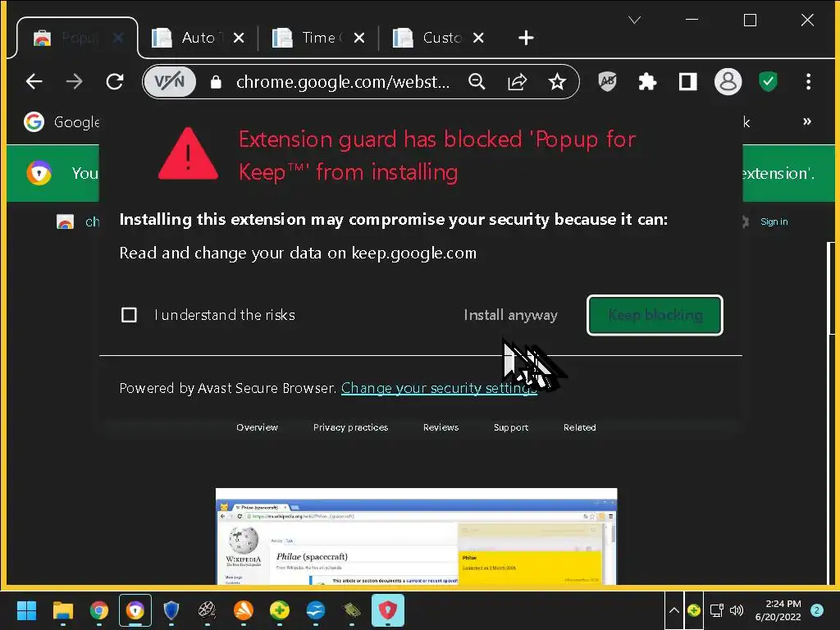The width and height of the screenshot is (840, 630).
Task: Select the Privacy practices tab
Action: click(x=350, y=427)
